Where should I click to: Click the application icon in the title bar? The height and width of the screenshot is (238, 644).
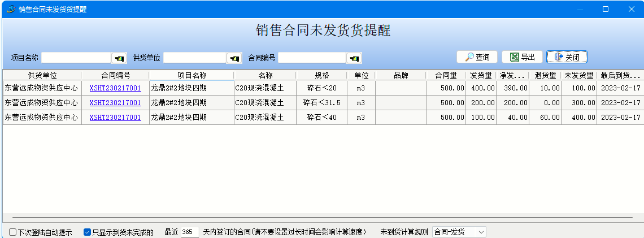click(10, 9)
